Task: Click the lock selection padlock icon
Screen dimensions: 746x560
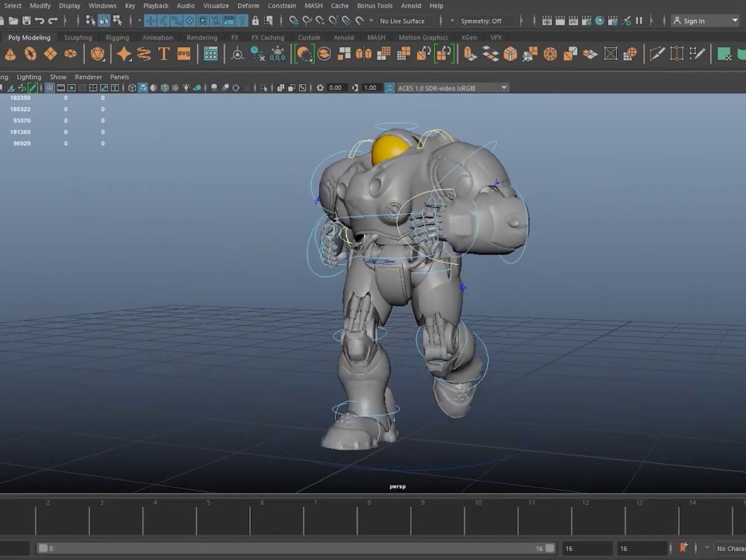Action: tap(255, 21)
